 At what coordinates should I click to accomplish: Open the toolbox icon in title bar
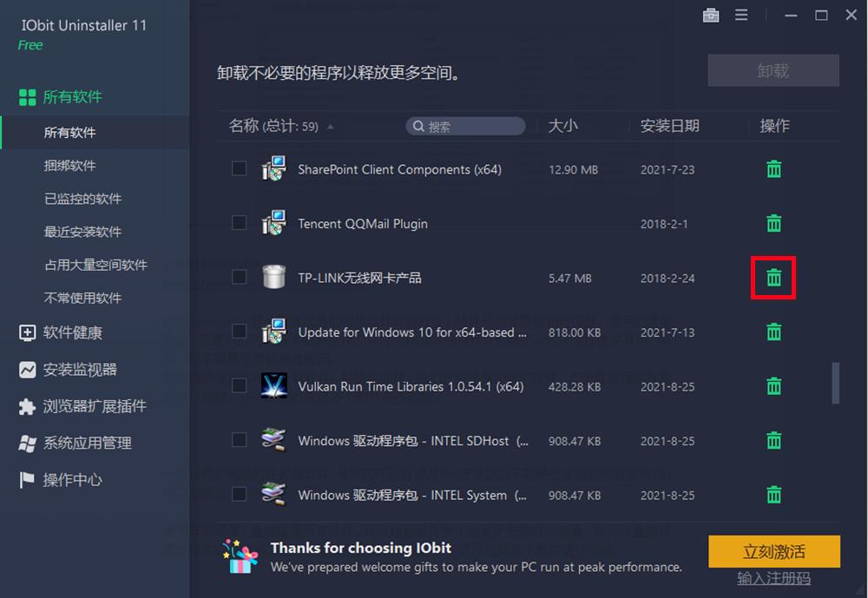711,15
